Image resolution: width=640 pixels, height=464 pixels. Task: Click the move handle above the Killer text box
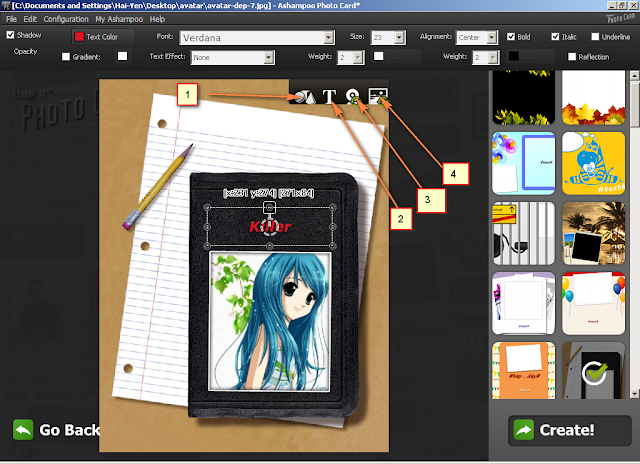pos(269,207)
